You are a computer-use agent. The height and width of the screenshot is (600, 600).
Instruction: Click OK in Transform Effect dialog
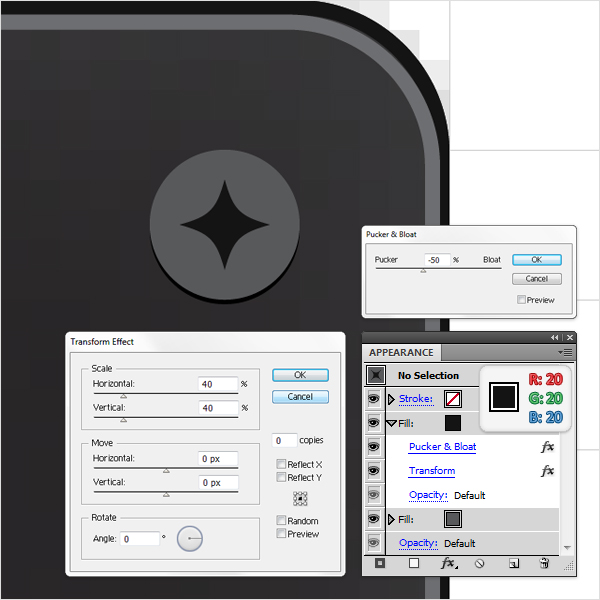pos(300,375)
